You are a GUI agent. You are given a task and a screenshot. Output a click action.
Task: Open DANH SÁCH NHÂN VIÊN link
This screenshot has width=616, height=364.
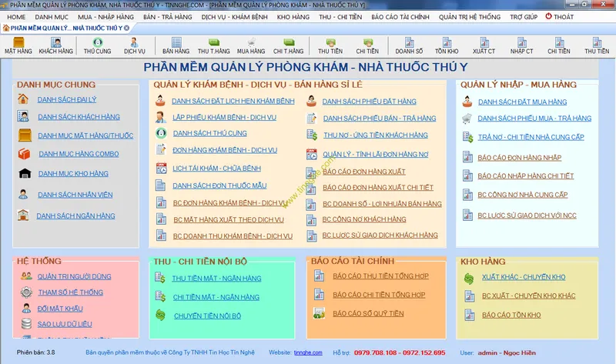75,195
